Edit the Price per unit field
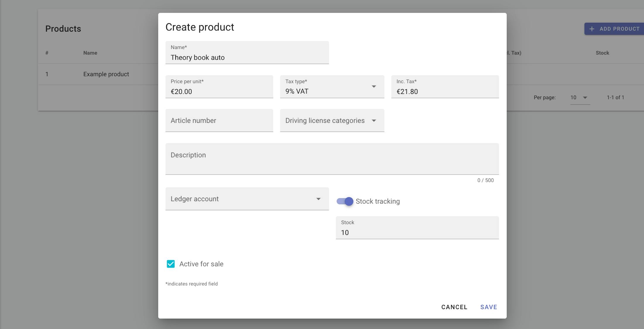 pyautogui.click(x=219, y=87)
